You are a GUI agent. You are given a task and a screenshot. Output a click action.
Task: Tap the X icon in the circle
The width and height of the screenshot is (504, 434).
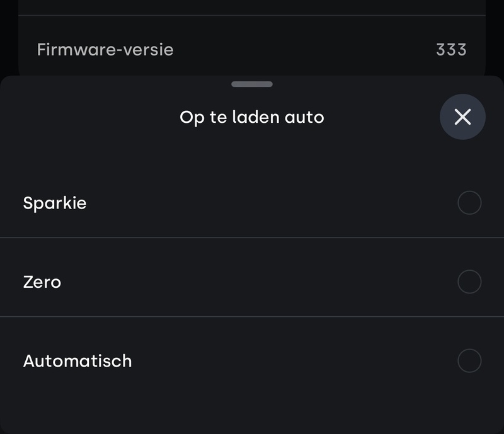click(462, 117)
